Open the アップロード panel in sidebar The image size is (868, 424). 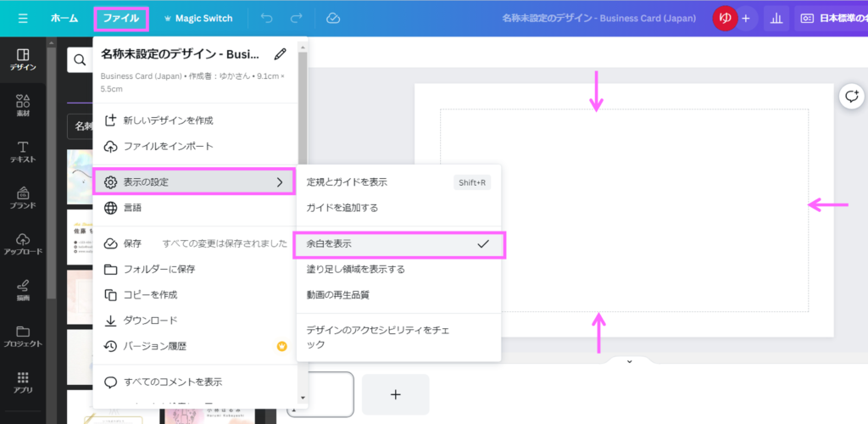[23, 244]
